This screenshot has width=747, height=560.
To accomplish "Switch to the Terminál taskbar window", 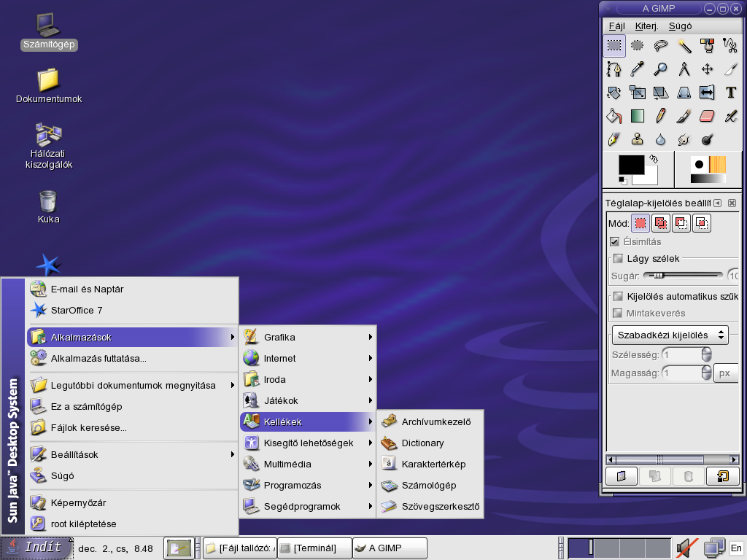I will click(x=315, y=548).
